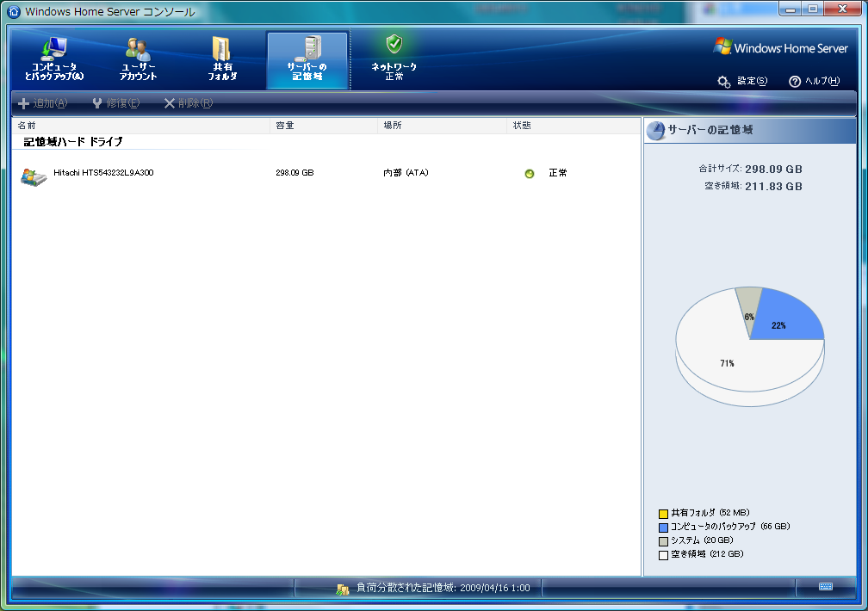Click the 追加 add toolbar button
The width and height of the screenshot is (868, 611).
(x=43, y=103)
